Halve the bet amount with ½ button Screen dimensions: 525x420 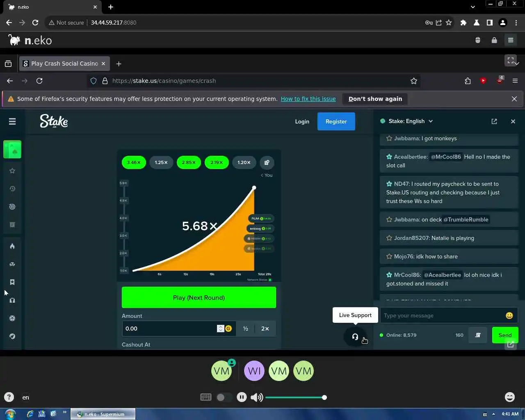pyautogui.click(x=246, y=329)
